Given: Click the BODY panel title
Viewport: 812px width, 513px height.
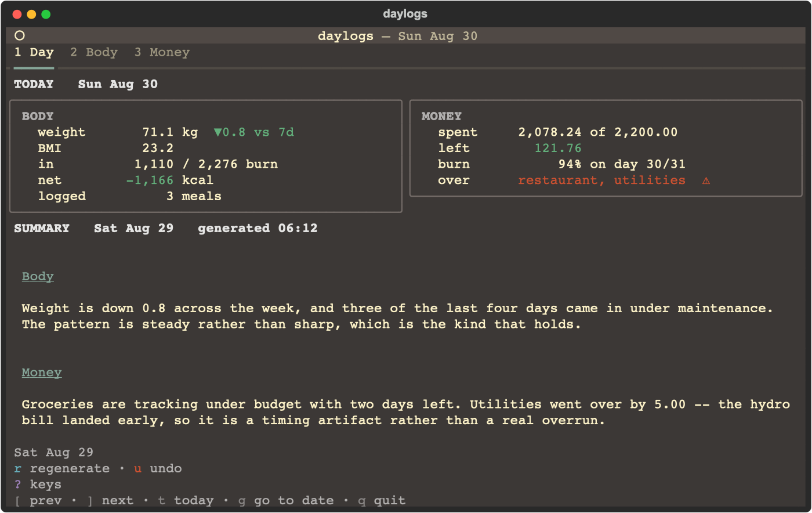Looking at the screenshot, I should coord(38,116).
